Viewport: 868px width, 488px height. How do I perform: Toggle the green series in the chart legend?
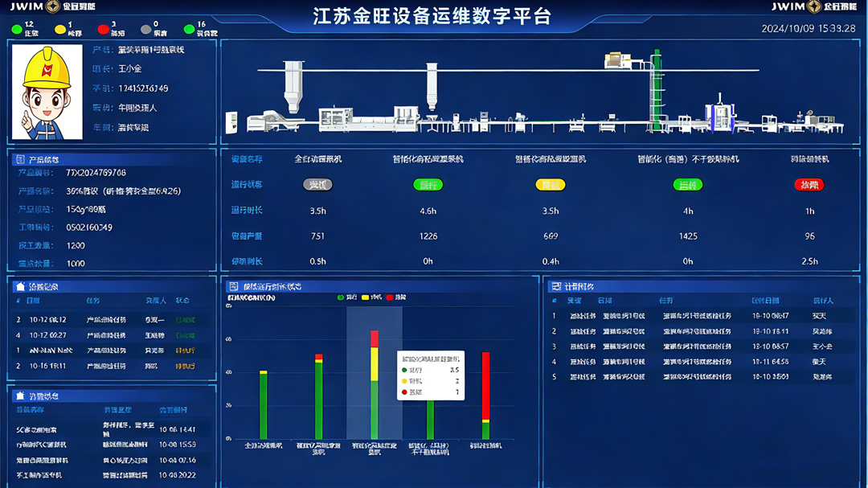341,297
